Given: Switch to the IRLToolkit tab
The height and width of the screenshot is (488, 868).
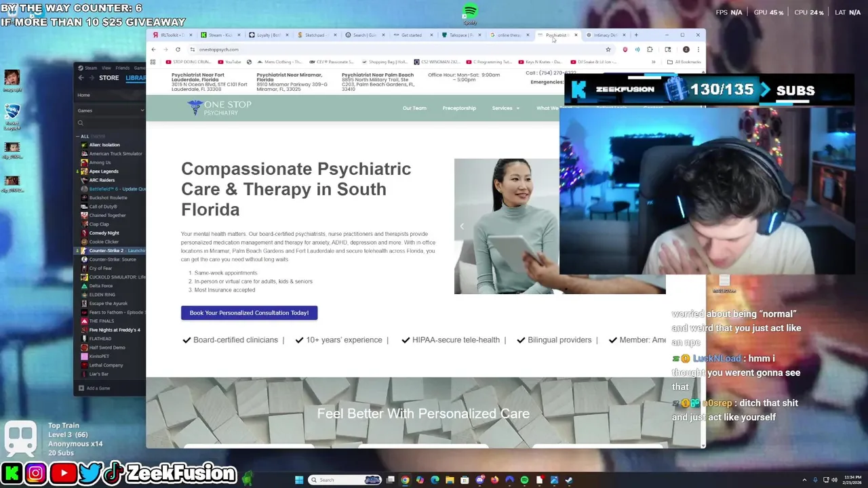Looking at the screenshot, I should 172,35.
